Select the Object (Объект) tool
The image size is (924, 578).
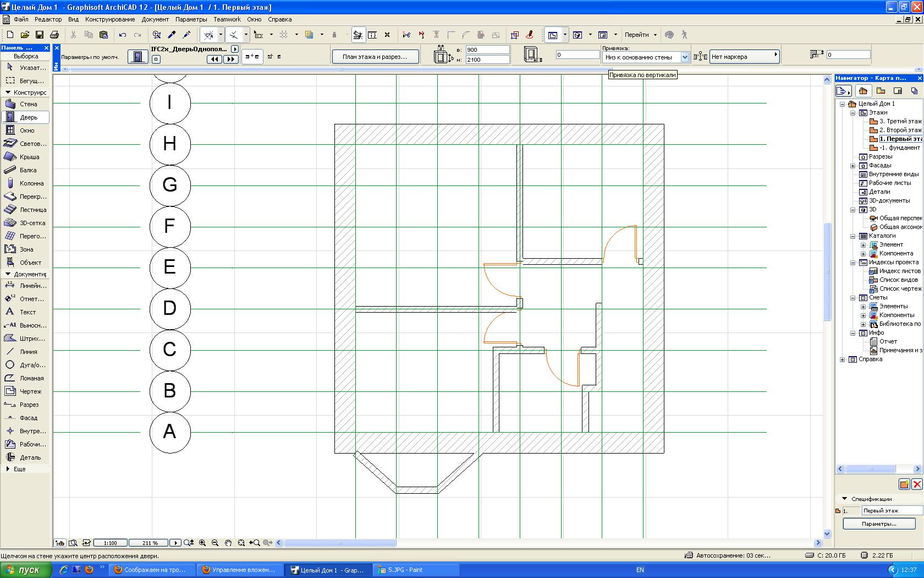point(25,263)
